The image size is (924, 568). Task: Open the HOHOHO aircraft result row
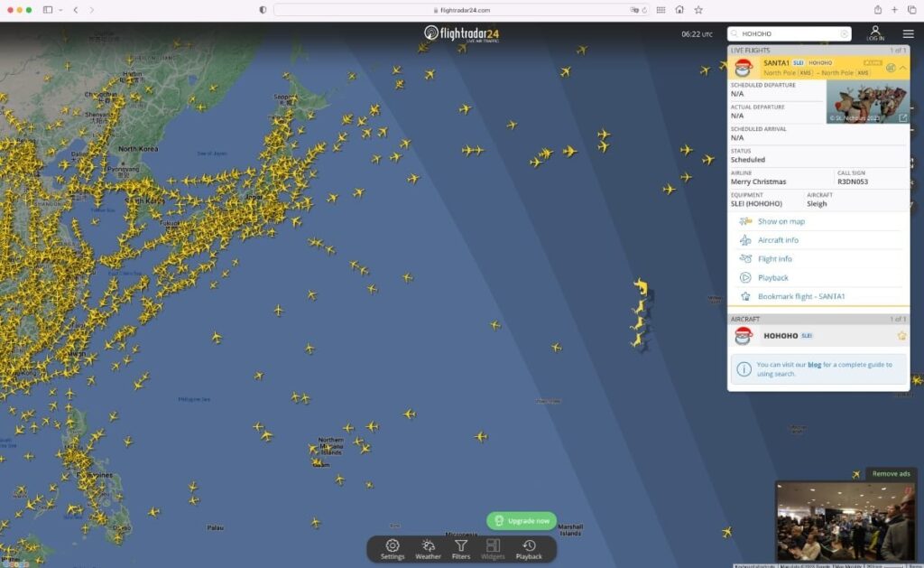click(818, 336)
